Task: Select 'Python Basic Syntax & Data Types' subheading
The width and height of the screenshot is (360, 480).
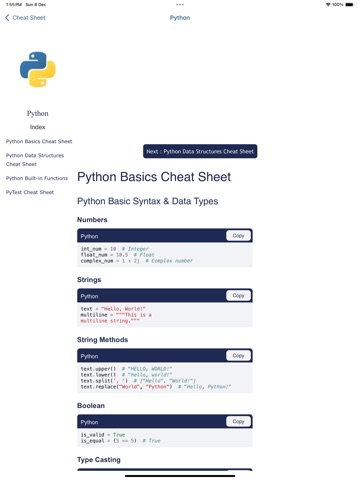Action: (147, 201)
